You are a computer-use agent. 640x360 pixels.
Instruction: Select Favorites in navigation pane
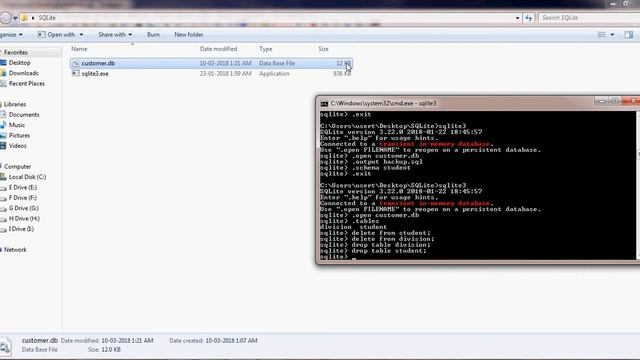point(16,52)
